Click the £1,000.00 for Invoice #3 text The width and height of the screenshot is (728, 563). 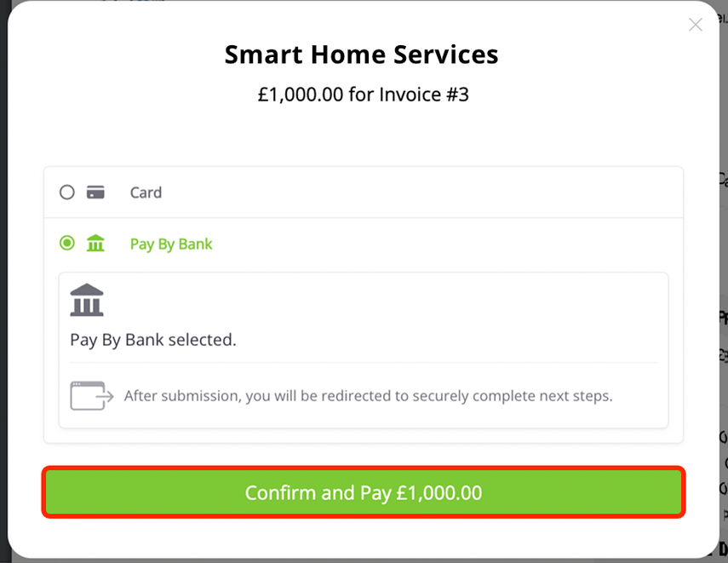click(x=363, y=95)
